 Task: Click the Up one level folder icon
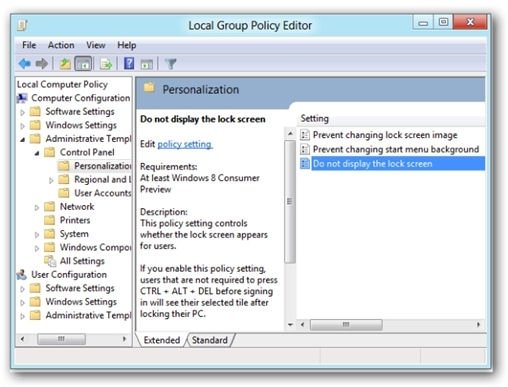(65, 63)
